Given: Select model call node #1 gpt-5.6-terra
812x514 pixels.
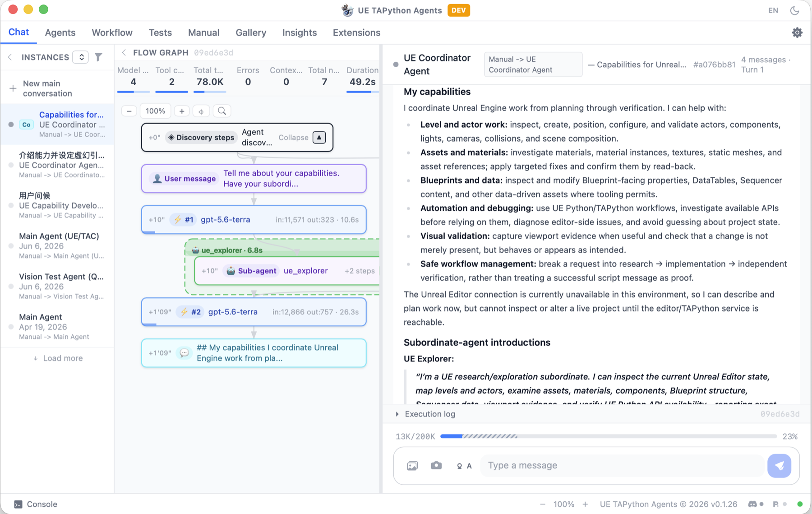Looking at the screenshot, I should 254,220.
